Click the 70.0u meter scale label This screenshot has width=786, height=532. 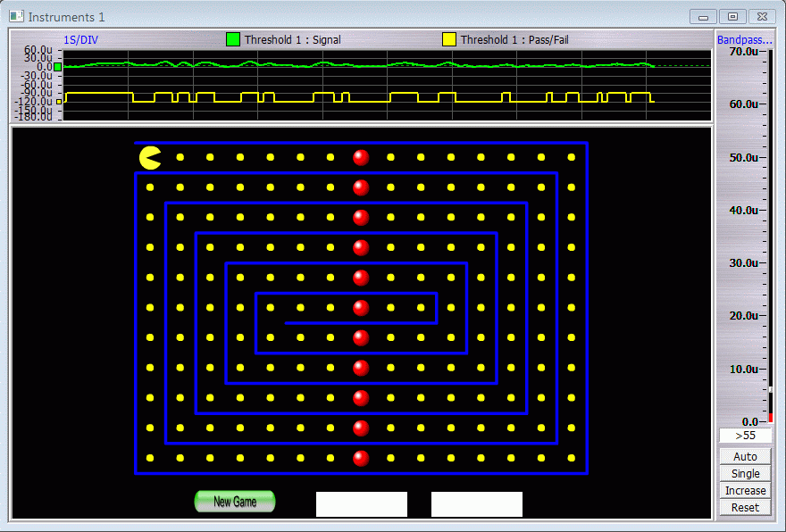[743, 52]
